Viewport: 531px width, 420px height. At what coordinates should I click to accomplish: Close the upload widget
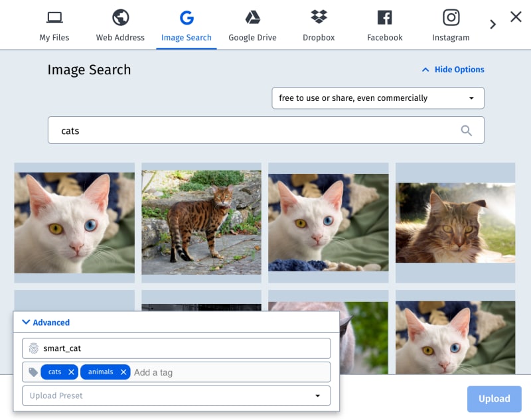[x=516, y=17]
